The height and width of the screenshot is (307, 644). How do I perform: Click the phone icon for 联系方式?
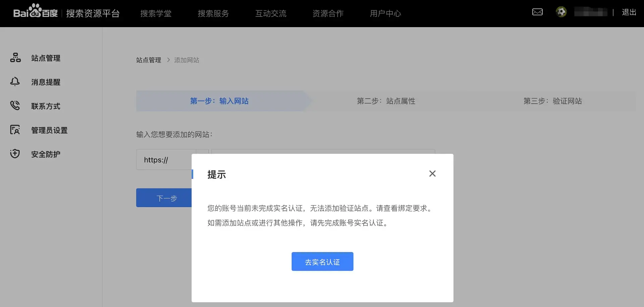(x=15, y=106)
